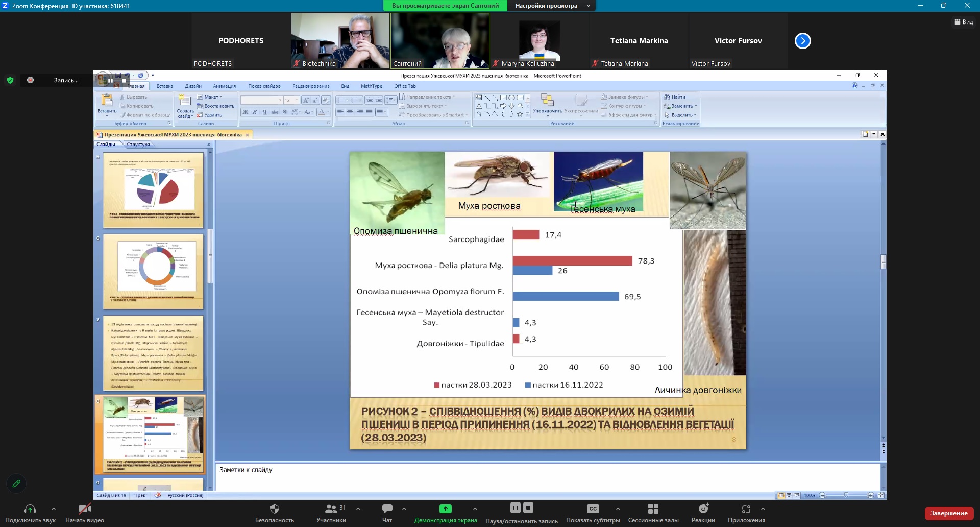Click Fit slide to window icon
This screenshot has width=980, height=527.
[x=881, y=495]
